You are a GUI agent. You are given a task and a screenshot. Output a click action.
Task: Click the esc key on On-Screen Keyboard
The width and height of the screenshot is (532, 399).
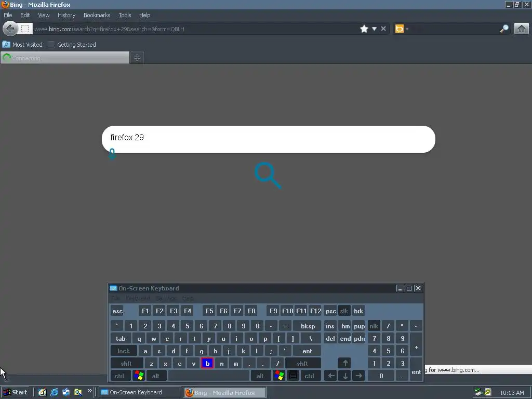[x=117, y=311]
